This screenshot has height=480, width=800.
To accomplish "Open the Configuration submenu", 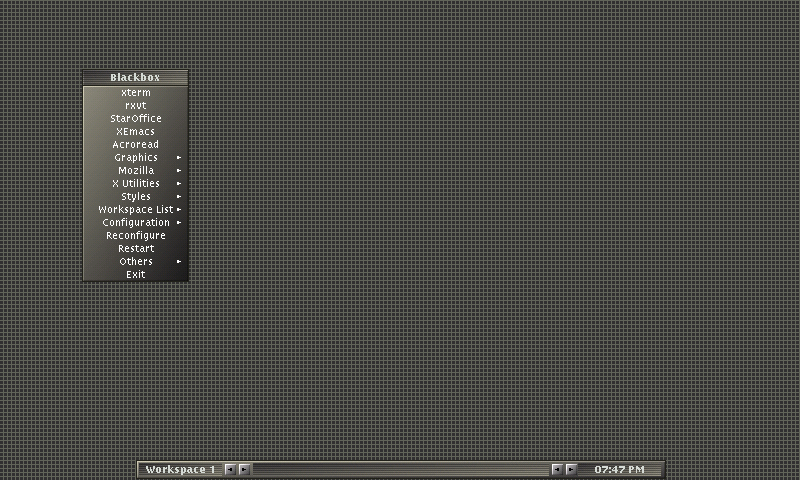I will coord(135,223).
